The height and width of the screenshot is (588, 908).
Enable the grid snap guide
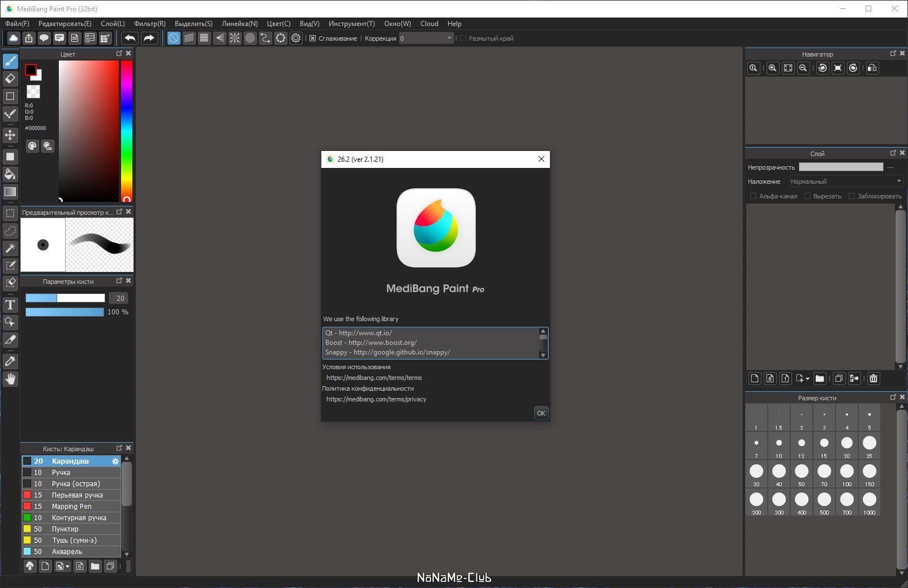pos(204,38)
